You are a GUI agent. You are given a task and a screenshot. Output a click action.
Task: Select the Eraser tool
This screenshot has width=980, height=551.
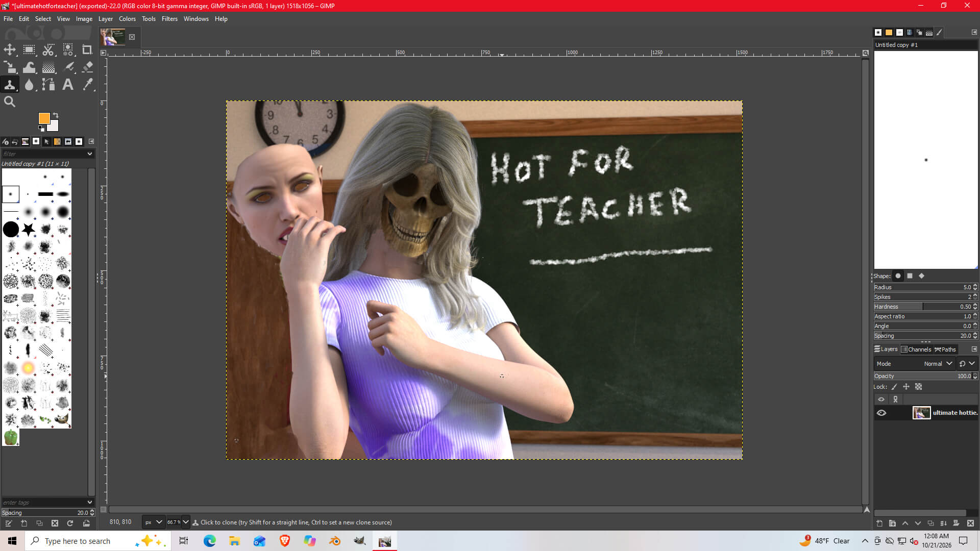[x=87, y=67]
